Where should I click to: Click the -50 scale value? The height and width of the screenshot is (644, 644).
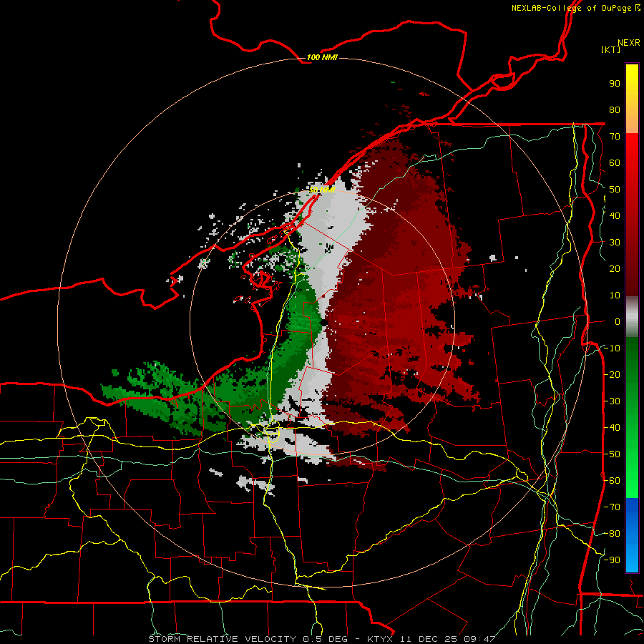point(612,454)
